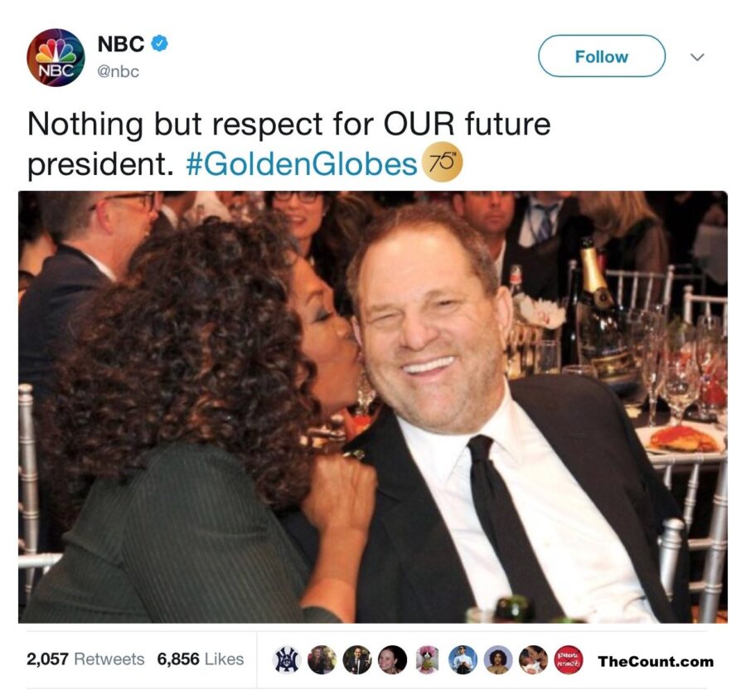Screen dimensions: 746x700
Task: Open the smiling woman's face avatar
Action: coord(392,660)
